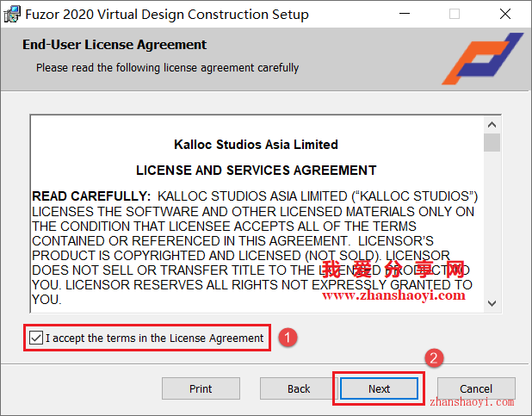Click the Fuzor logo in header
532x416 pixels.
pos(482,59)
